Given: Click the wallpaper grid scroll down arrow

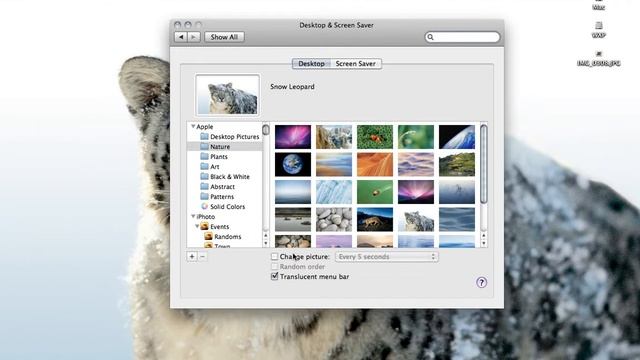Looking at the screenshot, I should (484, 243).
